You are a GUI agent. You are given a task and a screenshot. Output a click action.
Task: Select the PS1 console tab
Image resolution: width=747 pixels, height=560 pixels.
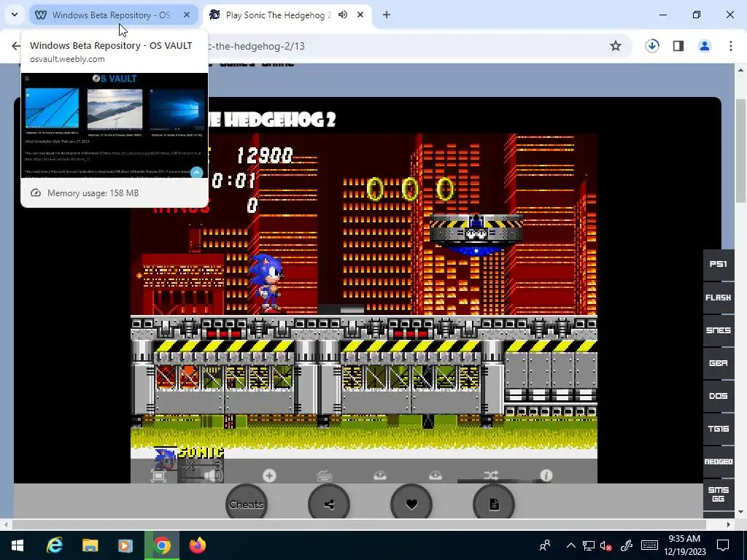point(719,264)
